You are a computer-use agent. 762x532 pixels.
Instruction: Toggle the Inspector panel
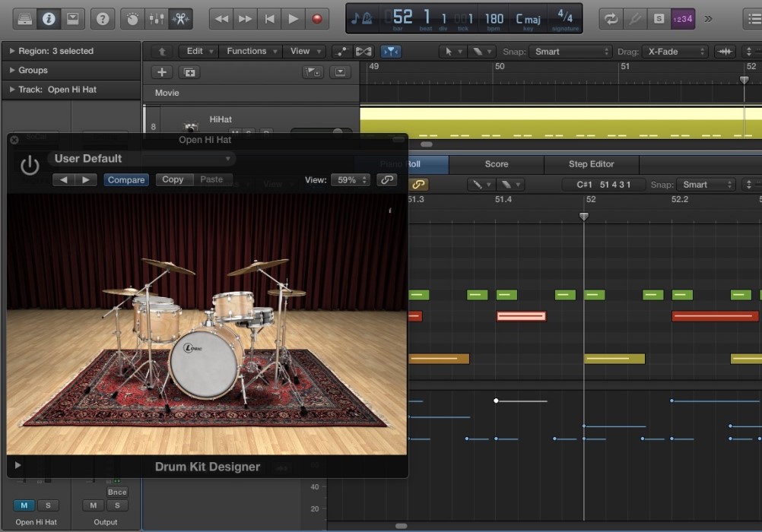(48, 18)
